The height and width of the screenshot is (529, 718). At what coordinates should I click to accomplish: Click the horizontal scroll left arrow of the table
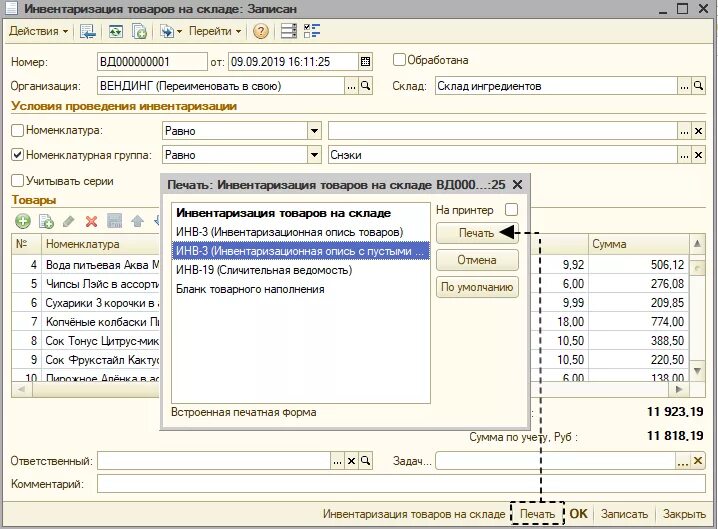(21, 389)
